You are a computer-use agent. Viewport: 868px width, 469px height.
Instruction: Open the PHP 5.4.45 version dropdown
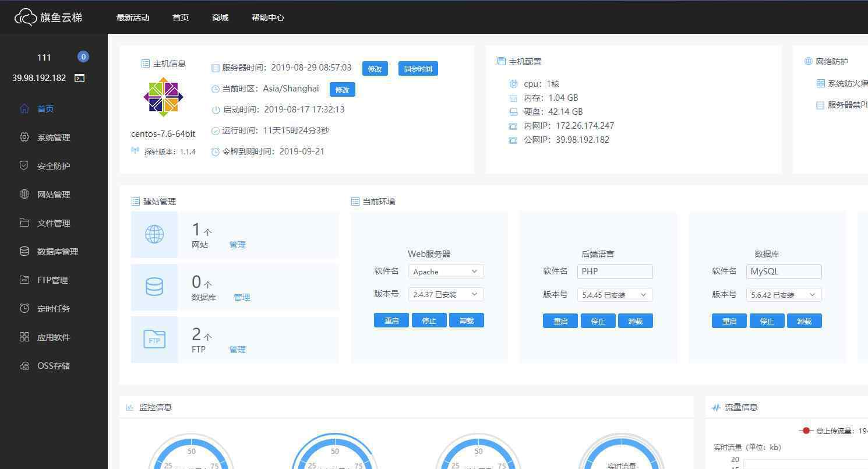615,295
